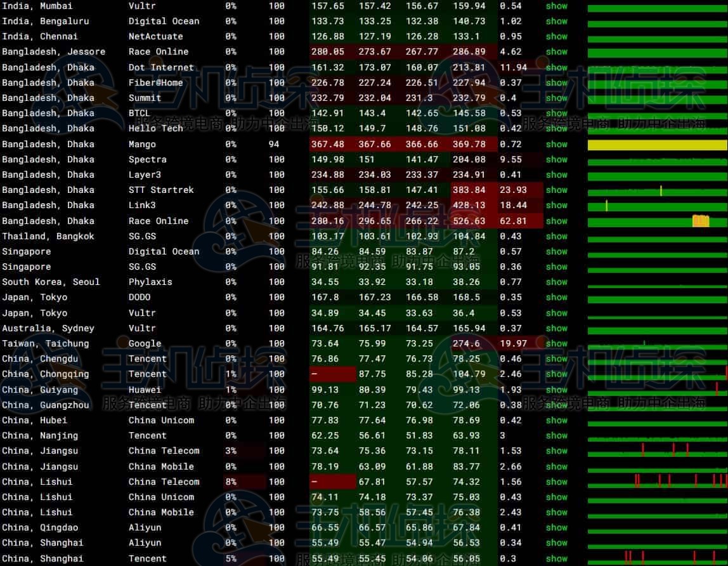Select 'Thailand, Bangkok' location text
728x566 pixels.
pos(48,237)
